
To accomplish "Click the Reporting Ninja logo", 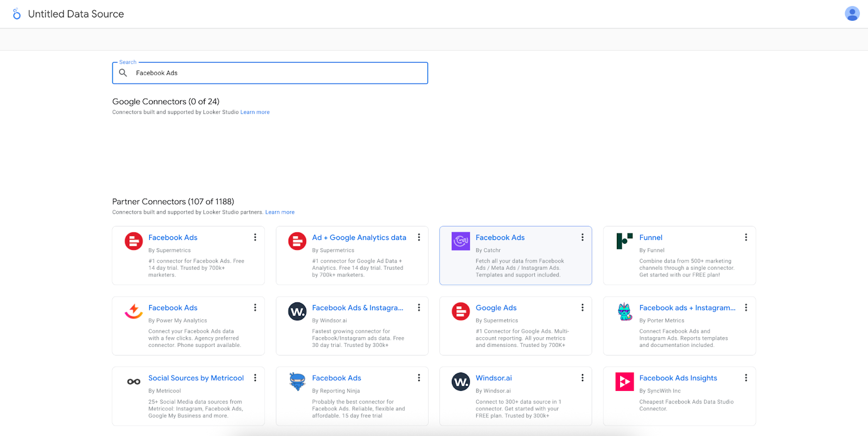I will 297,382.
